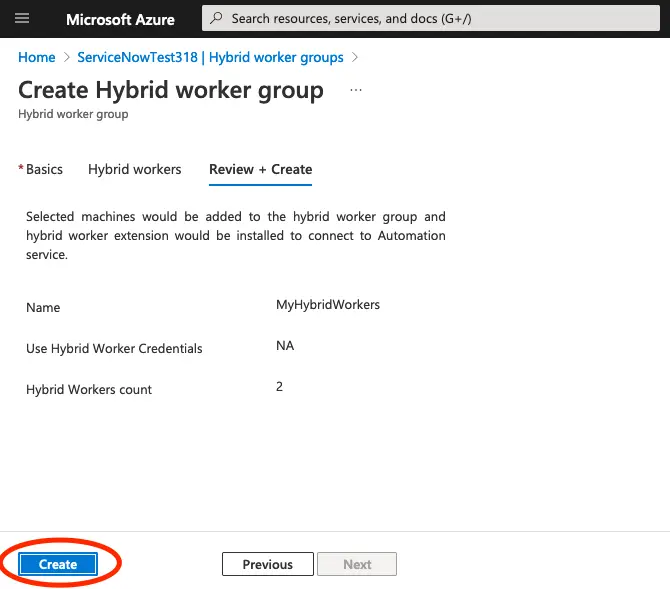The image size is (670, 589).
Task: Click the search magnifier icon
Action: coord(217,18)
